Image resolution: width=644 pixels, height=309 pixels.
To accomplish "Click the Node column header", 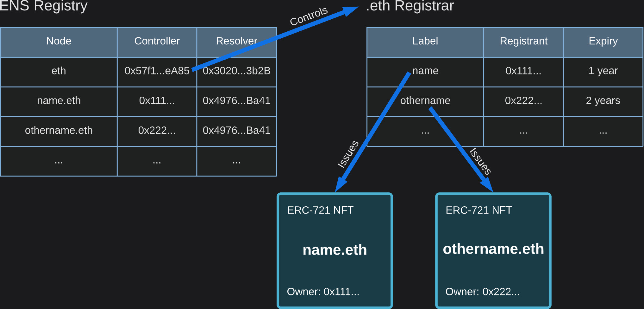I will tap(59, 41).
